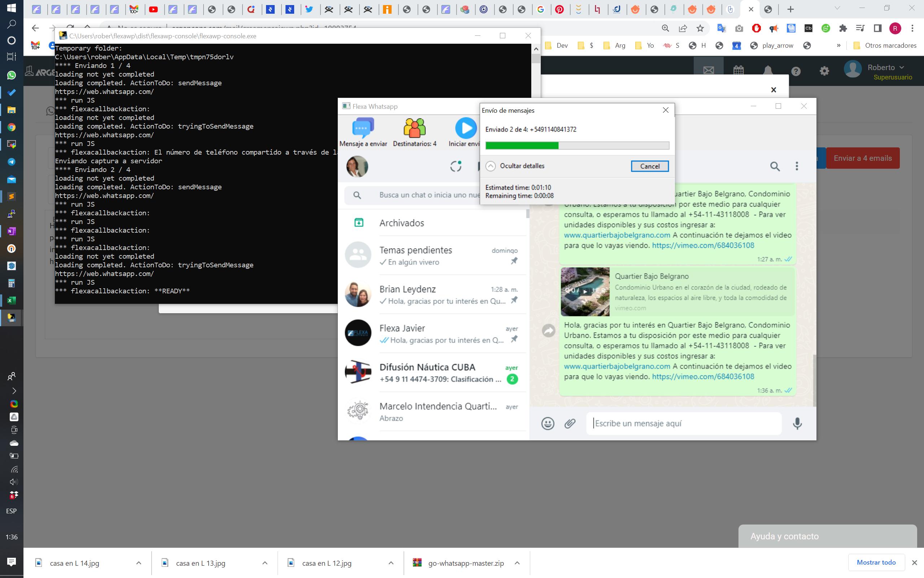Screen dimensions: 924x578
Task: Collapse details with Ocultar detalles chevron
Action: pyautogui.click(x=491, y=166)
